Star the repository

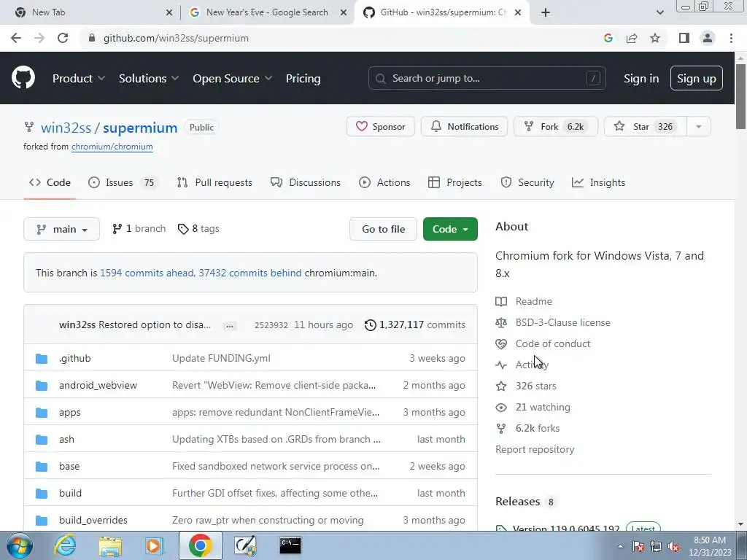pos(646,127)
